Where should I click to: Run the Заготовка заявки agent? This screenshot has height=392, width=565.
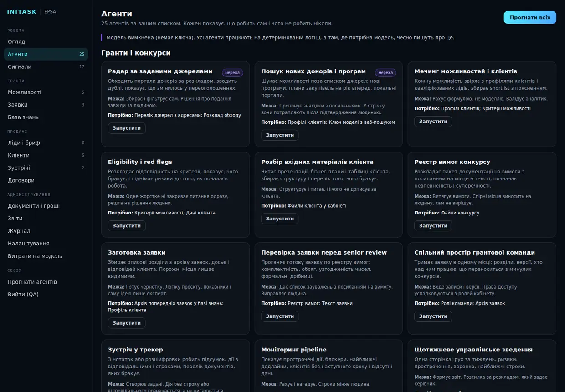pyautogui.click(x=127, y=323)
